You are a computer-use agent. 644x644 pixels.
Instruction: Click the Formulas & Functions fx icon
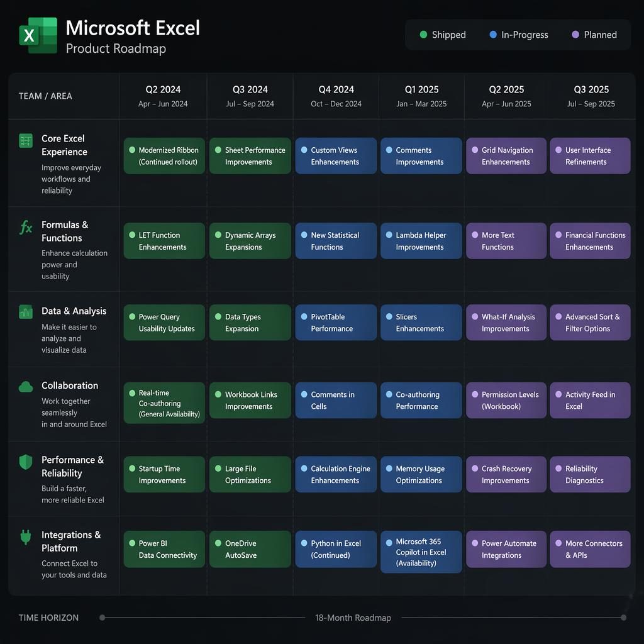tap(26, 227)
